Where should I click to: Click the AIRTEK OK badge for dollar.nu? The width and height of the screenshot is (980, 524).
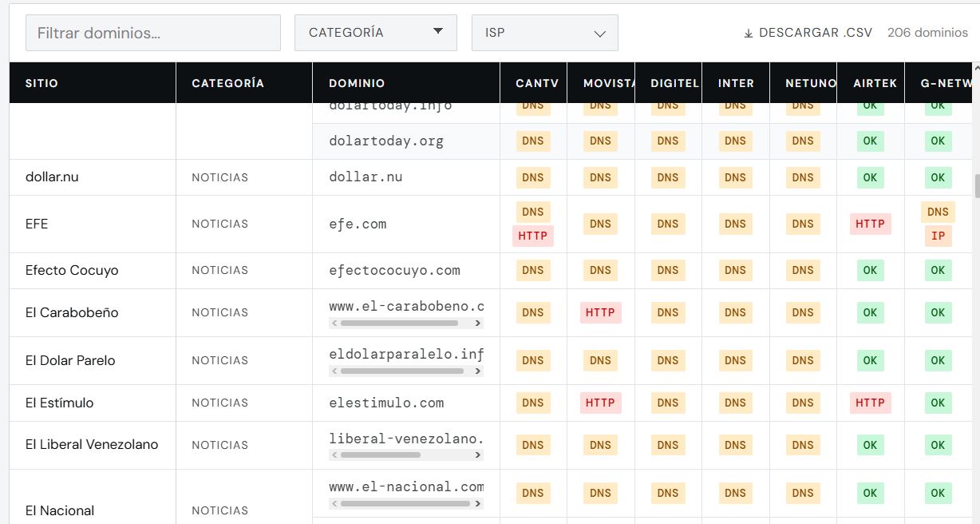pos(870,177)
